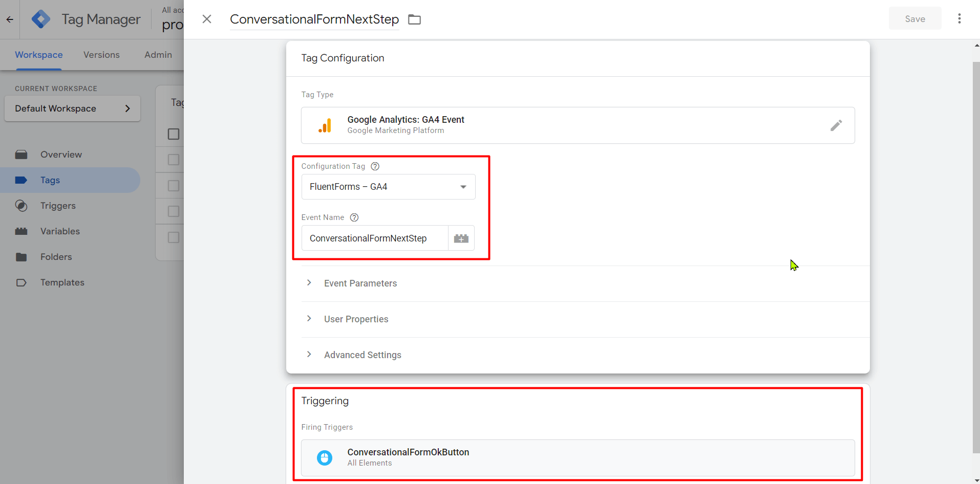Click the insert variable brick icon
The width and height of the screenshot is (980, 484).
click(461, 238)
